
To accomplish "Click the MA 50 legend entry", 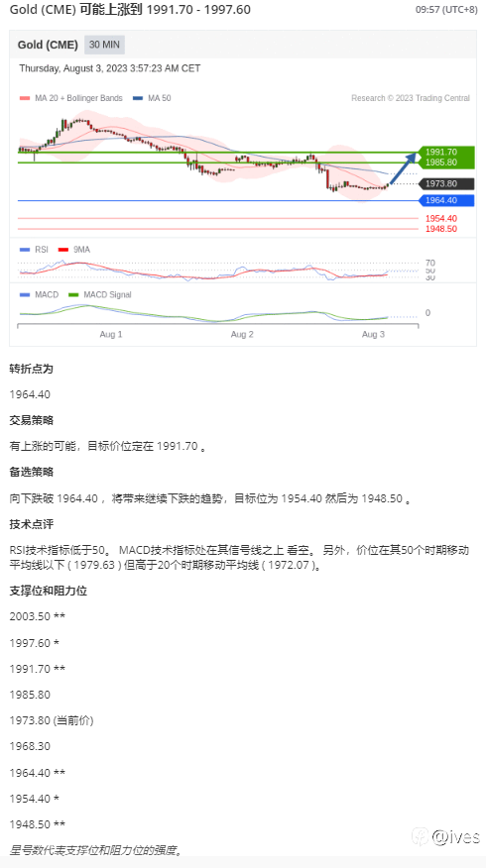I will [x=152, y=98].
